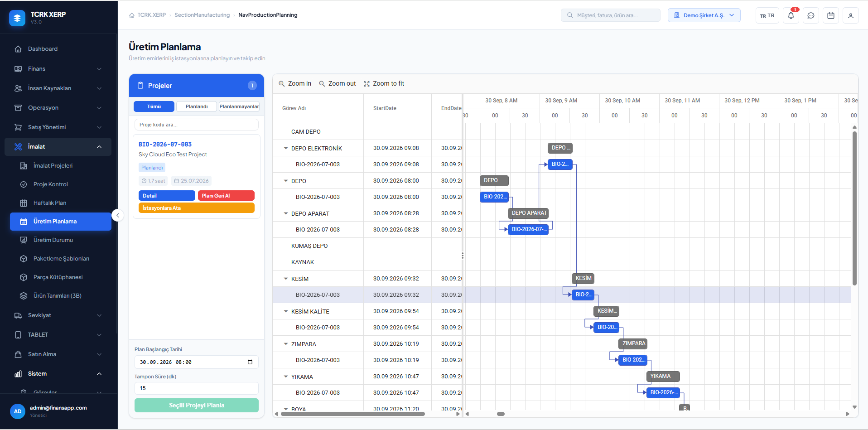Click the TCRK XERP logo icon

tap(17, 18)
